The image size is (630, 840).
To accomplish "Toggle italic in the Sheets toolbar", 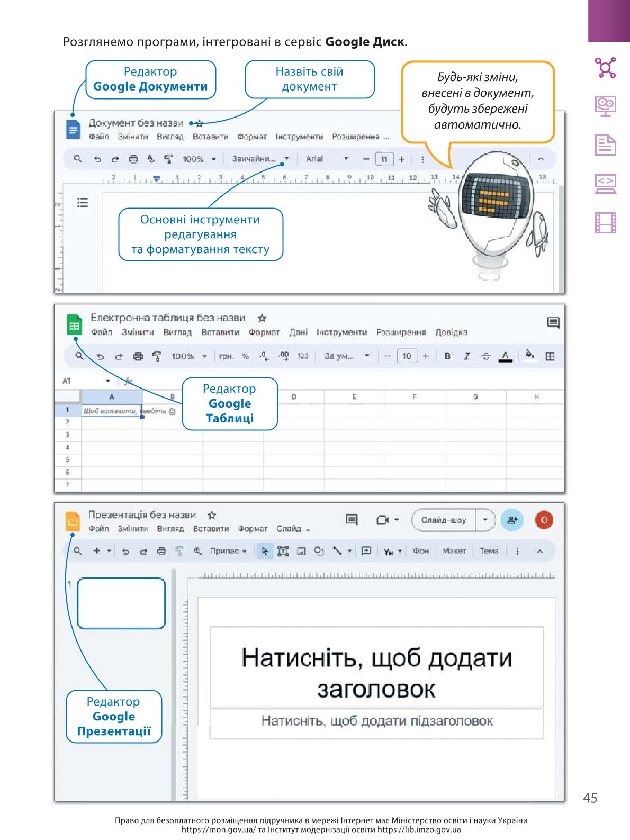I will pos(466,356).
